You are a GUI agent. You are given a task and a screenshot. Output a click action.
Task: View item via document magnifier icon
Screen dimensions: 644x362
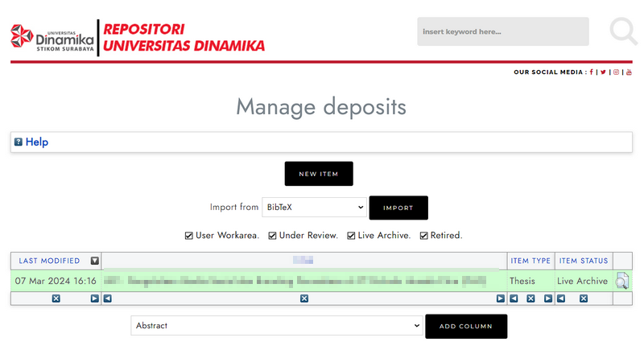(x=622, y=281)
